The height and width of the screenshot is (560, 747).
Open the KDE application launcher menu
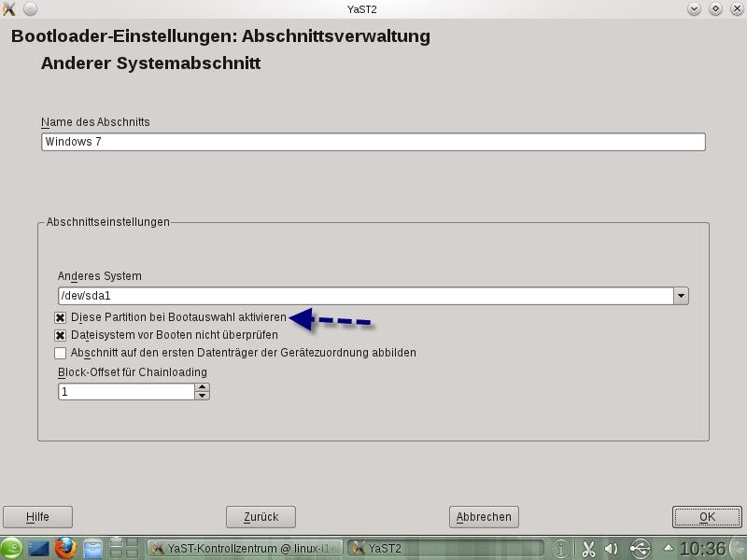click(x=11, y=548)
